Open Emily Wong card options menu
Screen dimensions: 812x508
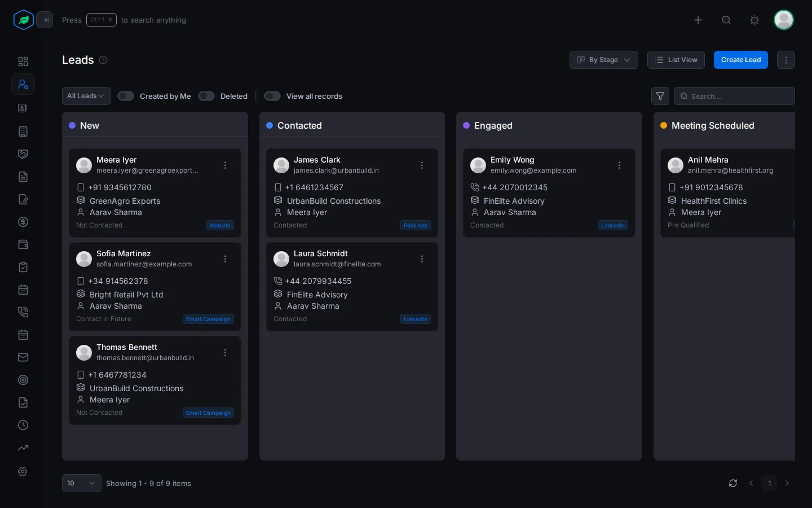(x=619, y=165)
